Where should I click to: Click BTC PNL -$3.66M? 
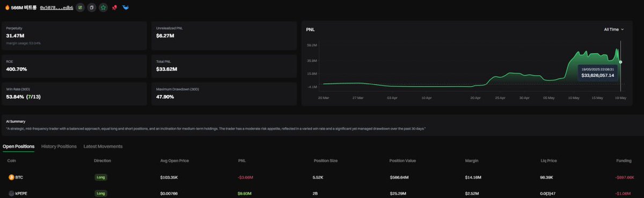point(246,177)
